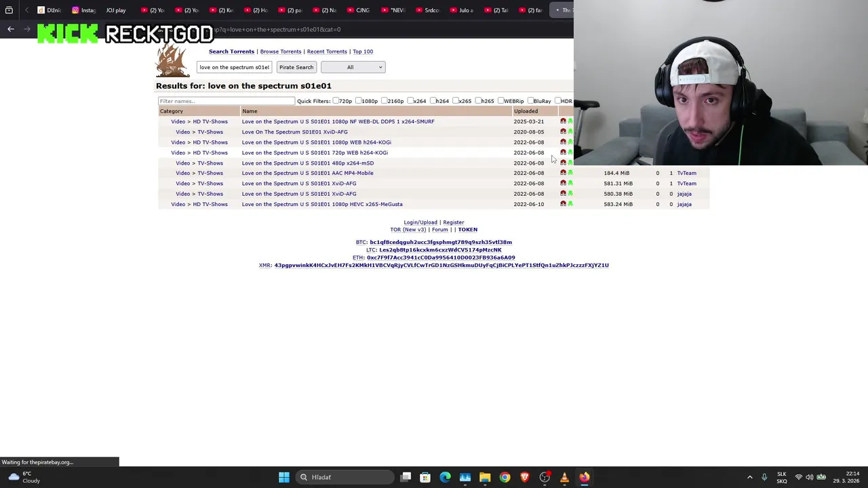Image resolution: width=868 pixels, height=488 pixels.
Task: Open the Windows Start menu
Action: click(284, 477)
